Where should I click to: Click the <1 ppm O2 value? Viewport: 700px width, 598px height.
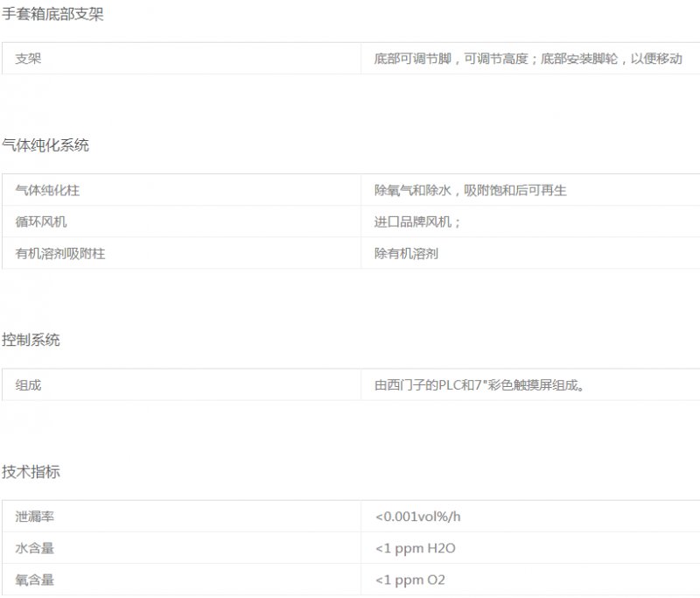[x=410, y=580]
